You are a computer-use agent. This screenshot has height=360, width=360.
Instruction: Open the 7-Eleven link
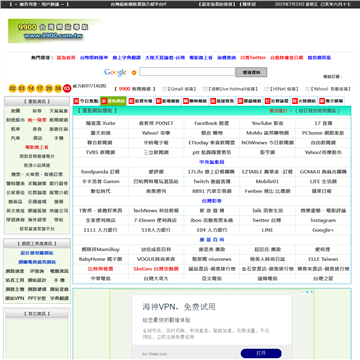tap(156, 220)
